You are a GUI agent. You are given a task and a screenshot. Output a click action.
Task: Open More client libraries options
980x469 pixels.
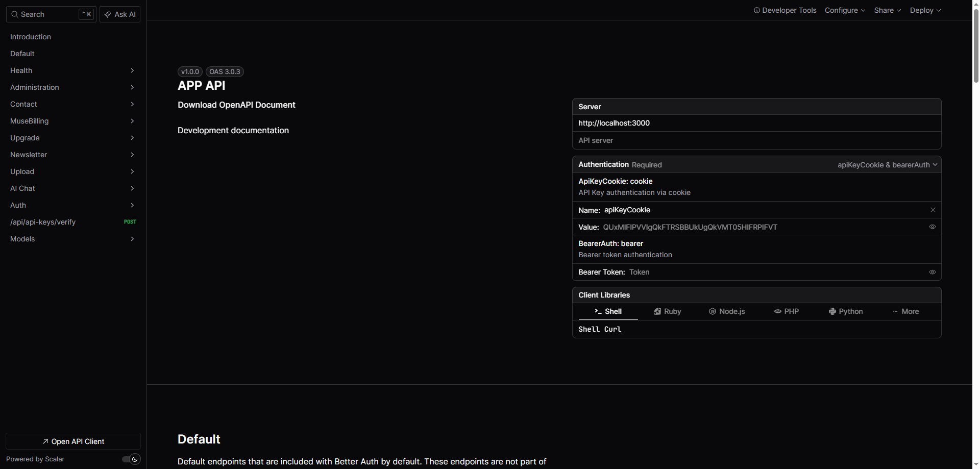905,311
